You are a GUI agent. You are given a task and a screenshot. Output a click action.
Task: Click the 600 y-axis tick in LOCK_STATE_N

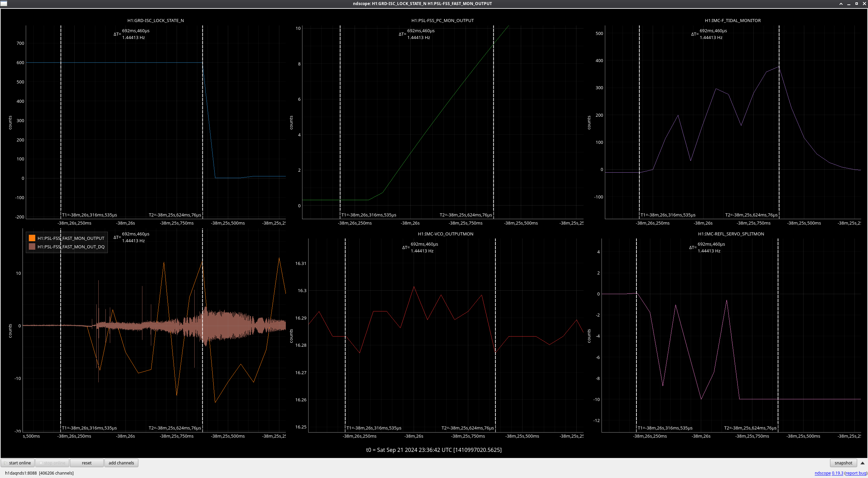(20, 63)
